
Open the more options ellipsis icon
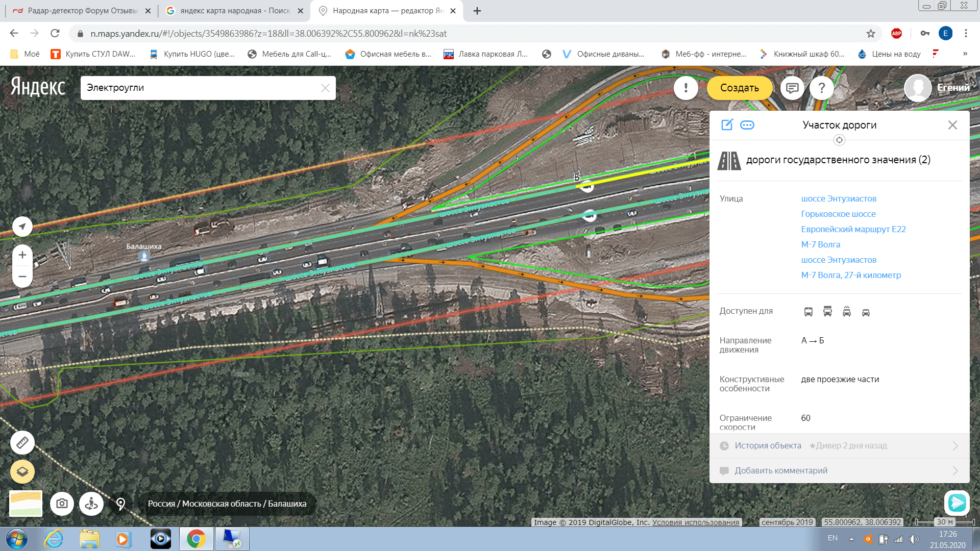pos(747,125)
